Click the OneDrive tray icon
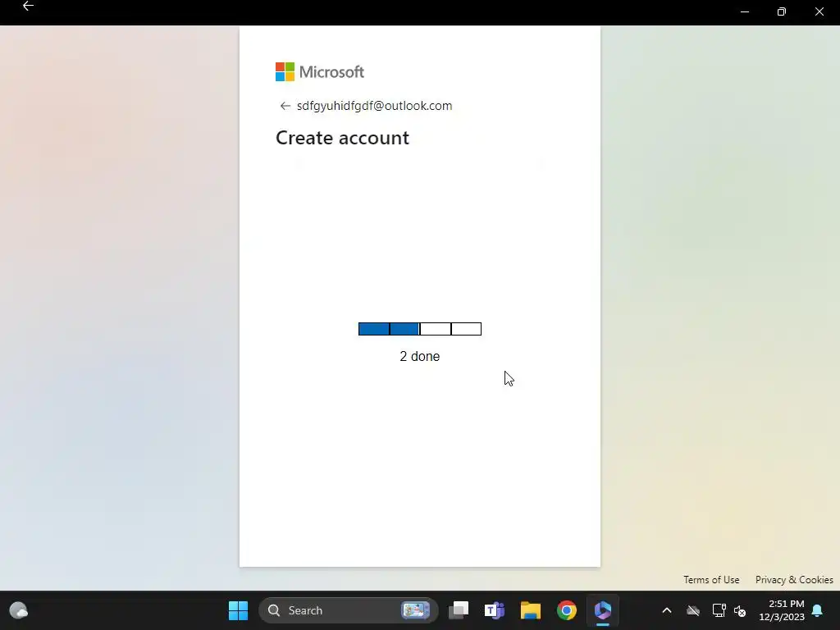Viewport: 840px width, 630px height. (693, 610)
